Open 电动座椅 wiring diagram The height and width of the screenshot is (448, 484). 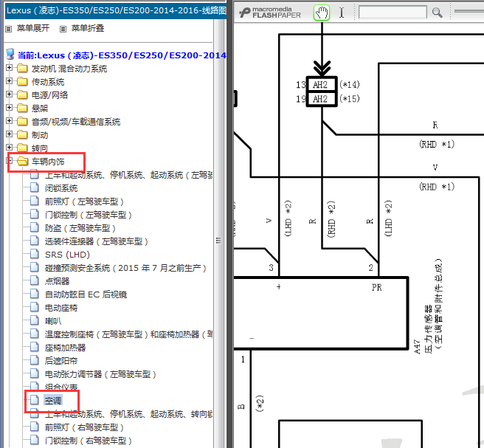pyautogui.click(x=61, y=308)
